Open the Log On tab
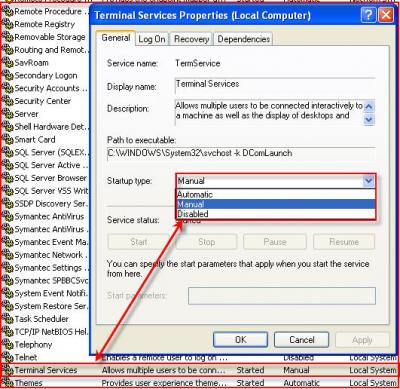The height and width of the screenshot is (389, 400). click(x=152, y=39)
